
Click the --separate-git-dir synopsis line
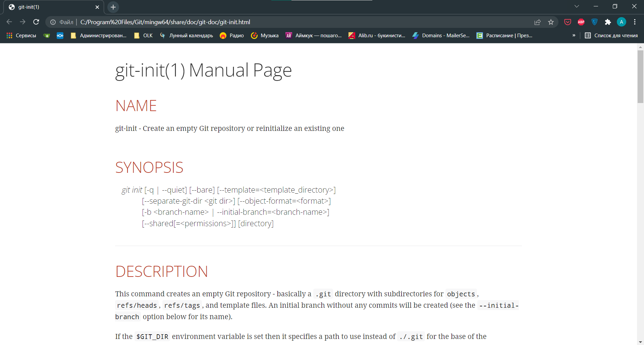pos(236,201)
